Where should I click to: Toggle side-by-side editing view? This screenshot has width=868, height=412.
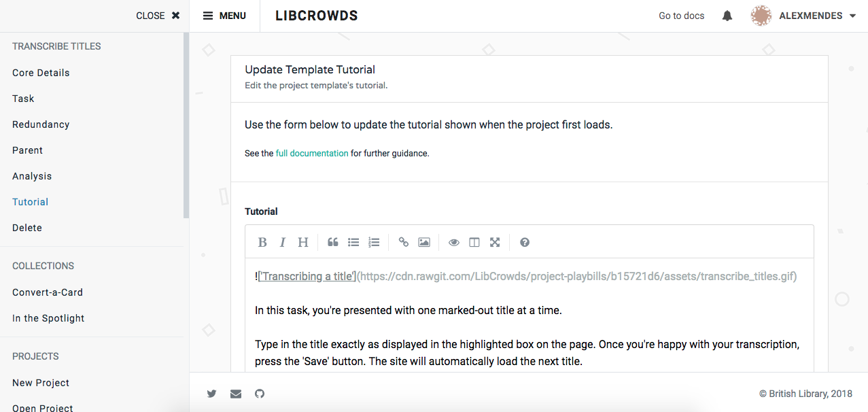tap(474, 242)
